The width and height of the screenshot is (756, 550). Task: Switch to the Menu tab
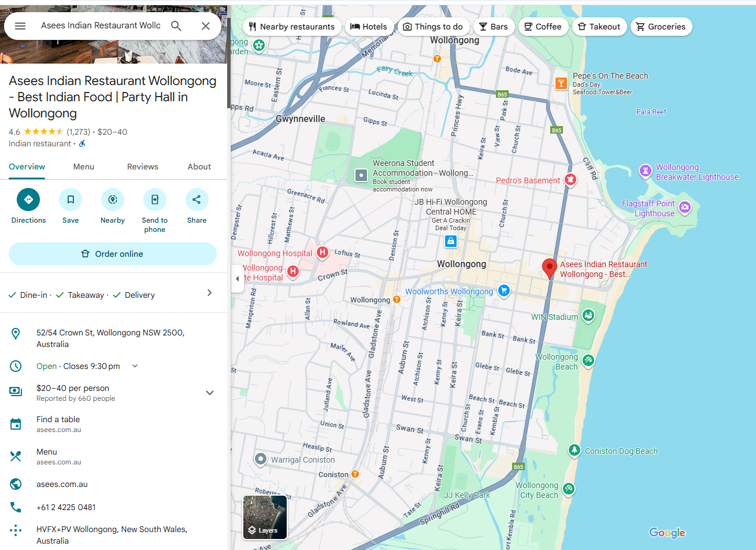[83, 167]
